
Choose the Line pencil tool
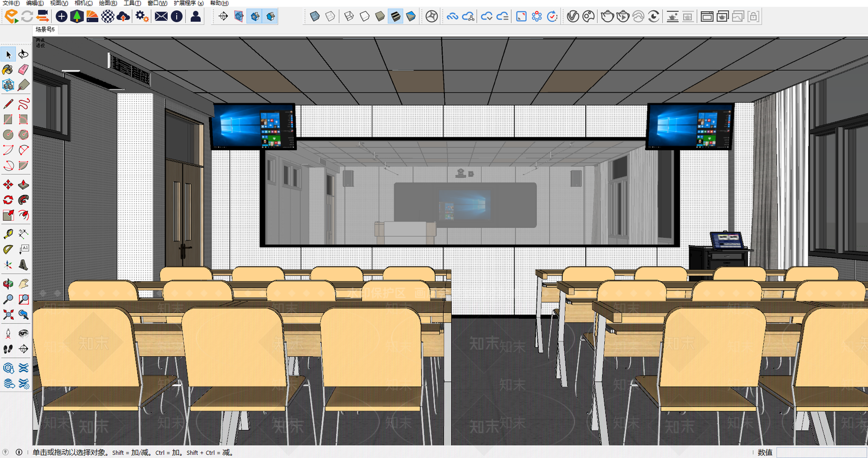(8, 104)
